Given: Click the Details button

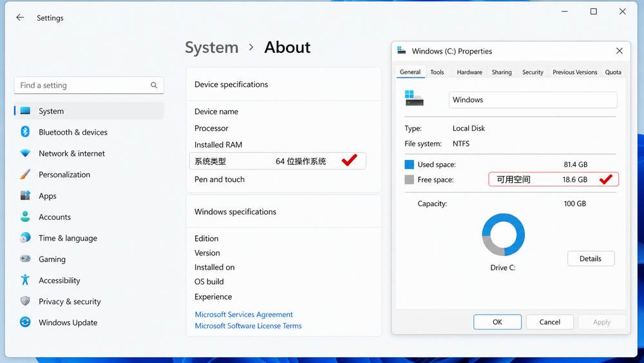Looking at the screenshot, I should (x=591, y=259).
